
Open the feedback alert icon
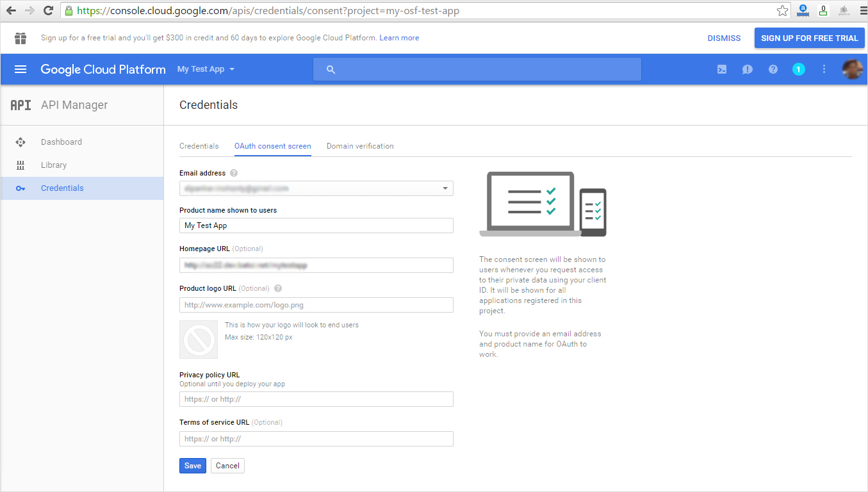[748, 69]
